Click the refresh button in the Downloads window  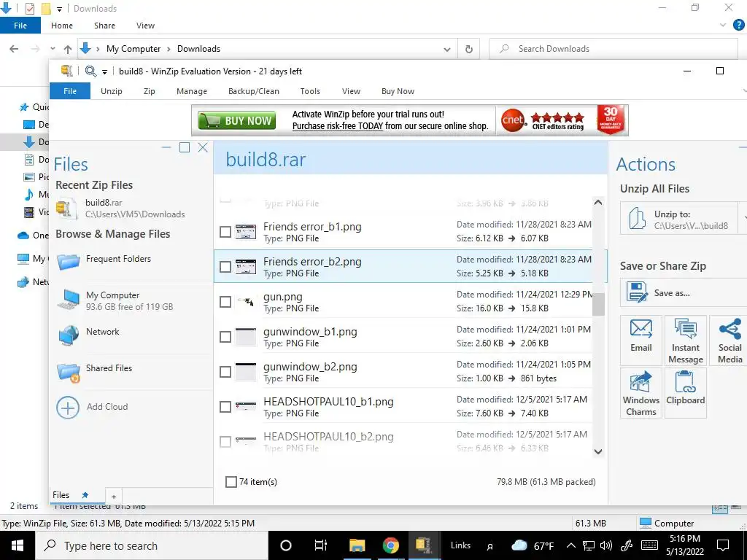469,49
